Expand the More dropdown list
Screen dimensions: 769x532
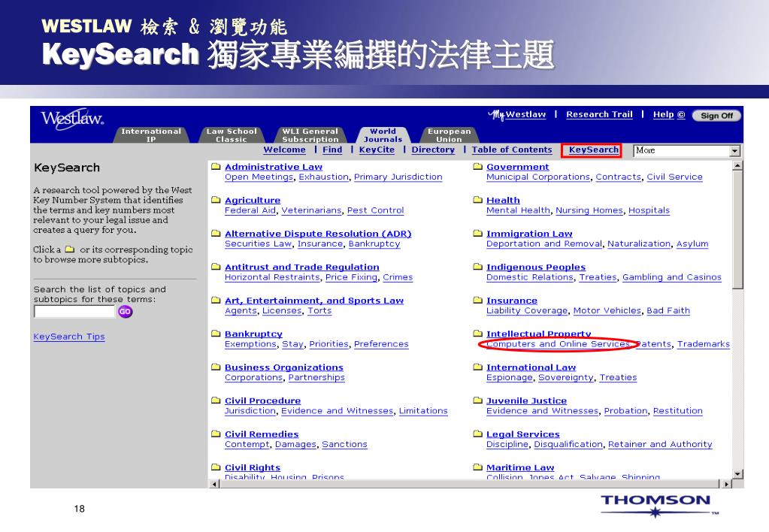(x=734, y=151)
